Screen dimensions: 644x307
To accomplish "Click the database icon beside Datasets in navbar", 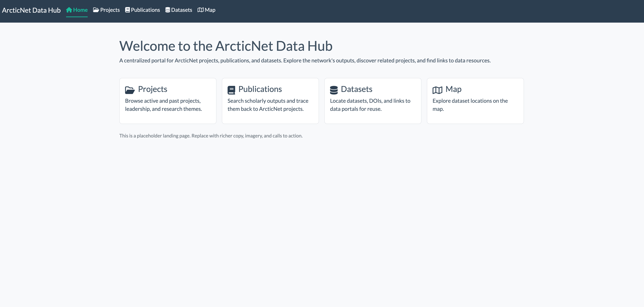I will coord(168,10).
